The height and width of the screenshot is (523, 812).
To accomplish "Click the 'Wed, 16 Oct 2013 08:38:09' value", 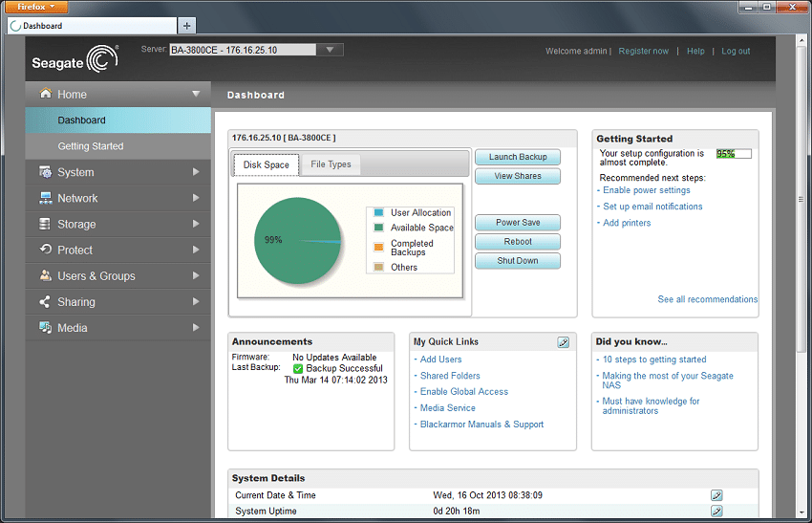I will click(x=487, y=495).
